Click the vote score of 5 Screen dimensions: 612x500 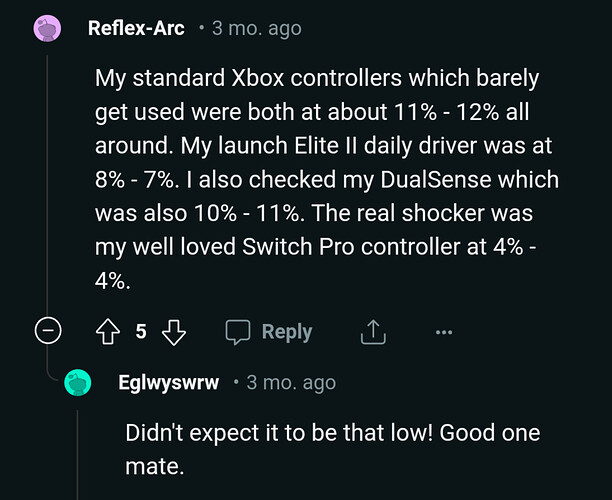141,331
